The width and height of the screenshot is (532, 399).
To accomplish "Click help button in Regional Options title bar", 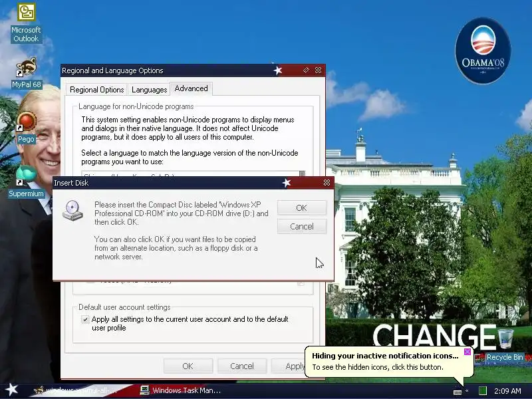I will point(306,70).
